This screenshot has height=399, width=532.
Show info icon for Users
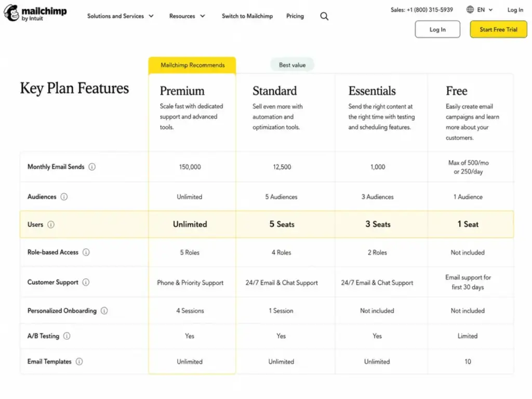tap(51, 224)
